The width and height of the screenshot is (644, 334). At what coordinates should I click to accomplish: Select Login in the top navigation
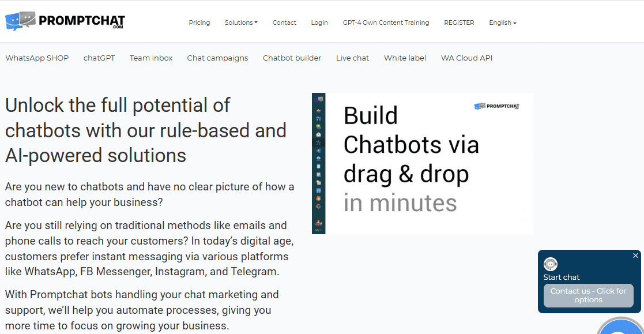319,22
